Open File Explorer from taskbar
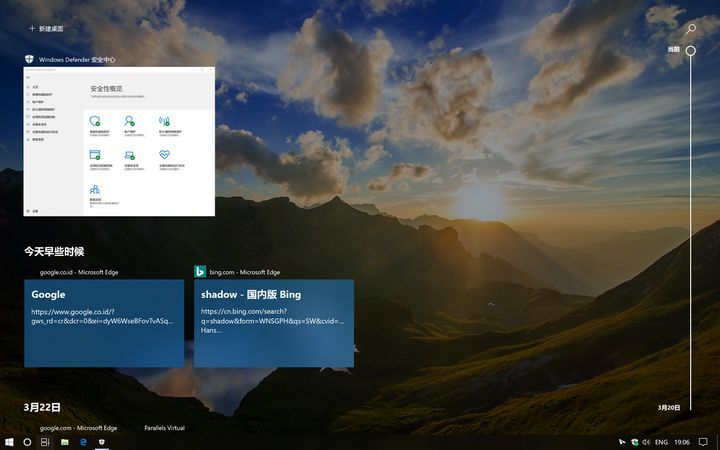 pos(64,441)
